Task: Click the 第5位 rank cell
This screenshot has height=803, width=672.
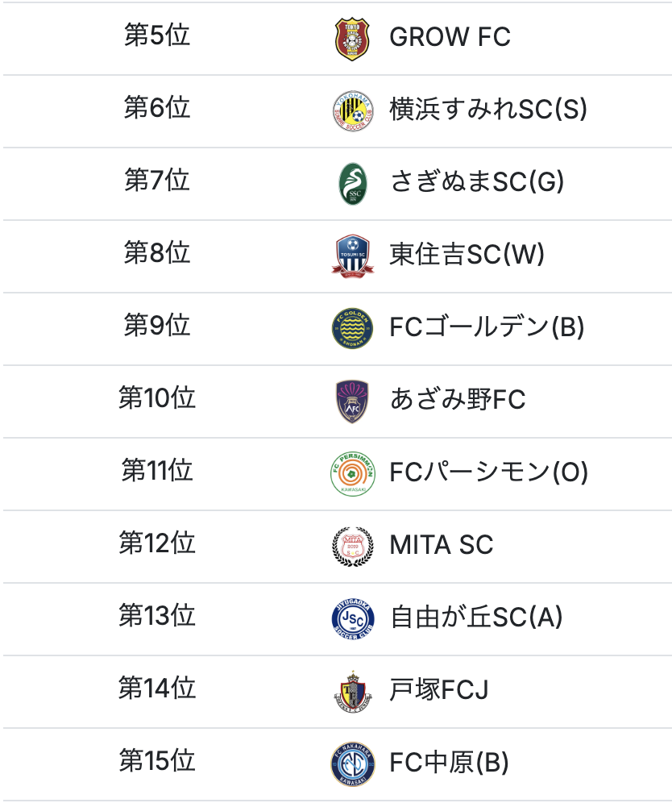Action: pos(157,37)
